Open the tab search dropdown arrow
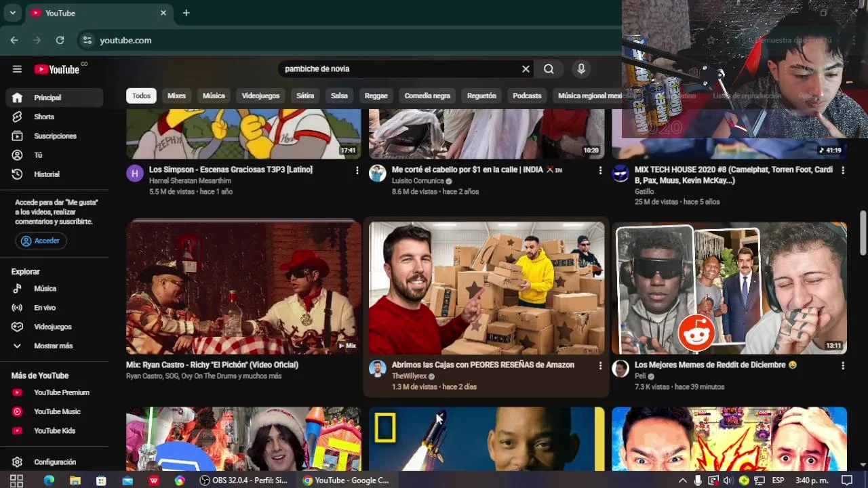868x488 pixels. [x=12, y=13]
